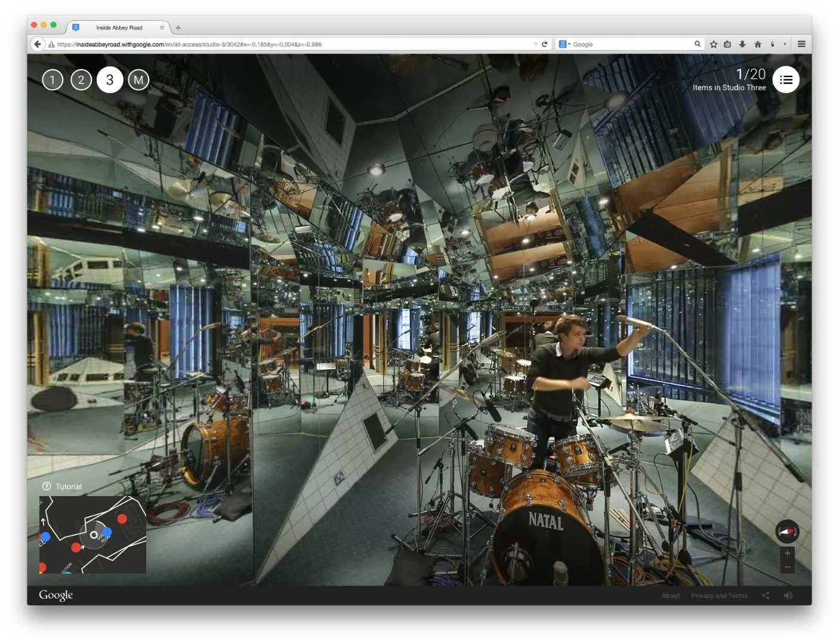This screenshot has width=839, height=644.
Task: Open the About link
Action: pos(671,596)
